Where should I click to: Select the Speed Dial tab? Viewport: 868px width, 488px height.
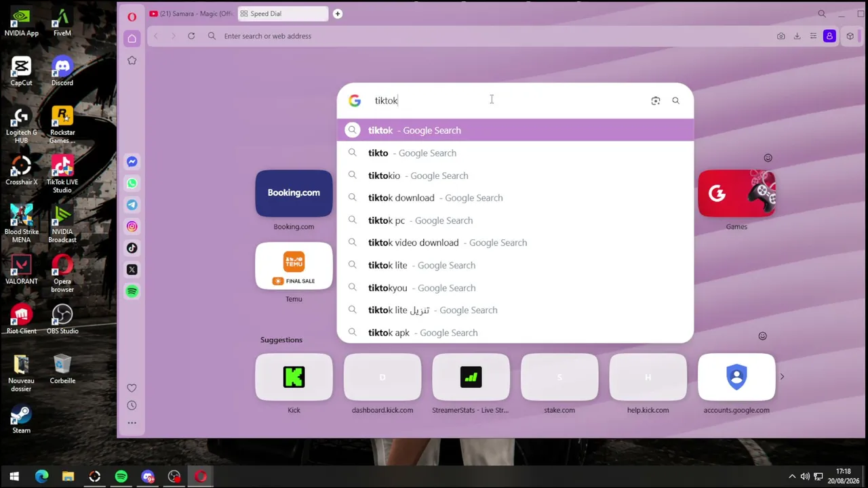[x=281, y=14]
